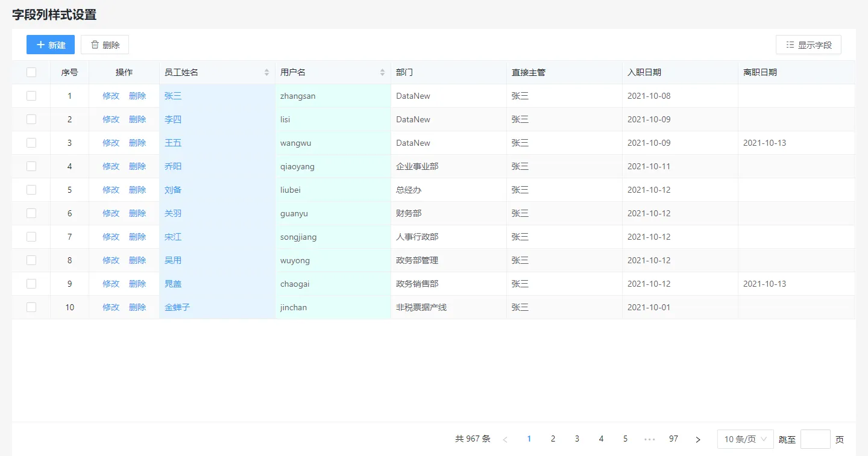Go to next page arrow
The image size is (868, 456).
(x=698, y=439)
